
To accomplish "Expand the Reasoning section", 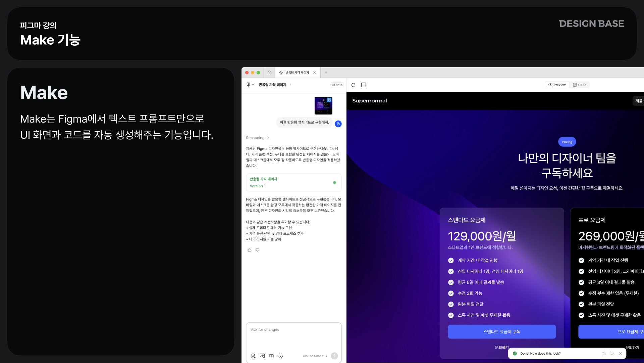I will pos(257,138).
